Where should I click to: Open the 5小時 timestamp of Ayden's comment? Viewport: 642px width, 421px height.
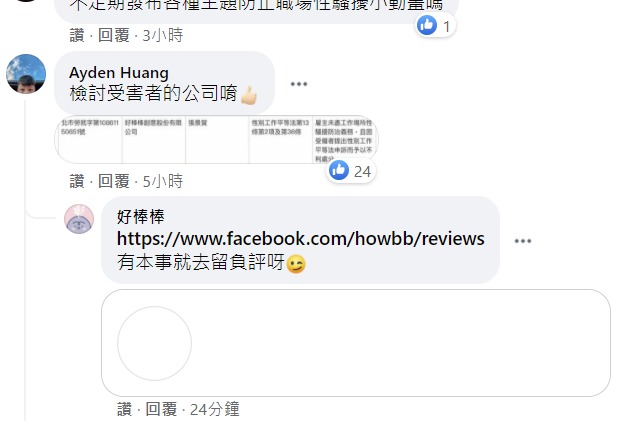coord(163,181)
